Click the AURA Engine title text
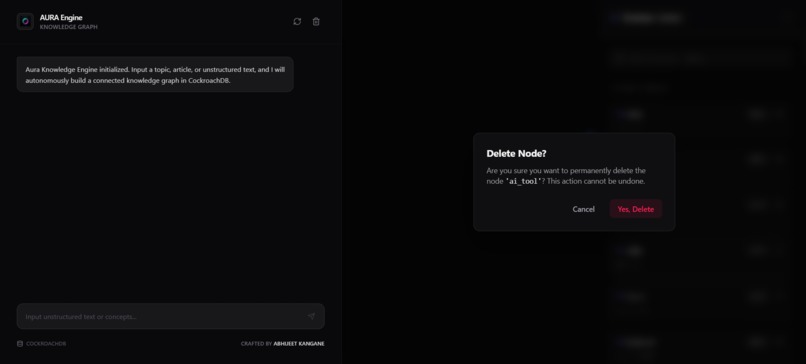Screen dimensions: 806x364 [x=61, y=17]
